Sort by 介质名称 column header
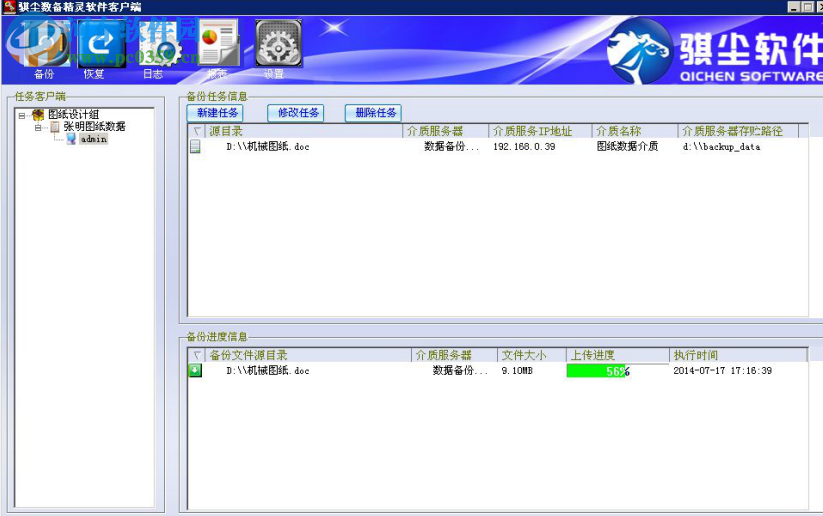Image resolution: width=823 pixels, height=516 pixels. 634,131
